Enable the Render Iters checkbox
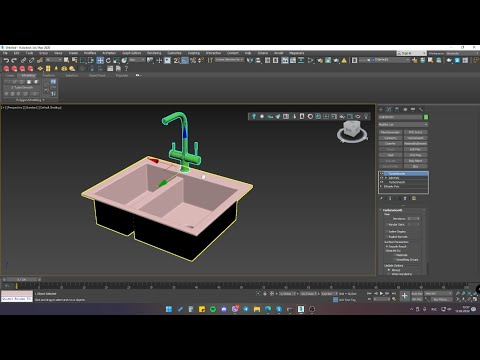The image size is (480, 360). [387, 225]
